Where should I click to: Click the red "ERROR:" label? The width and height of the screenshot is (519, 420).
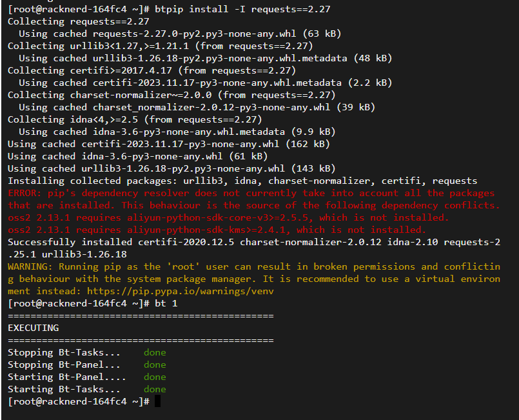click(x=27, y=193)
